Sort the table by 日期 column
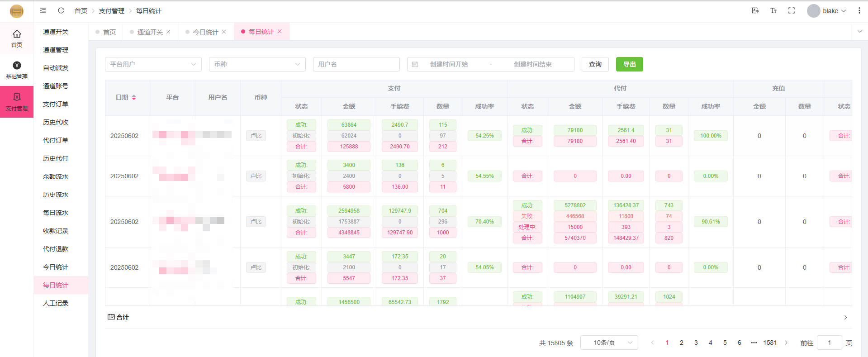Image resolution: width=868 pixels, height=357 pixels. (x=134, y=97)
